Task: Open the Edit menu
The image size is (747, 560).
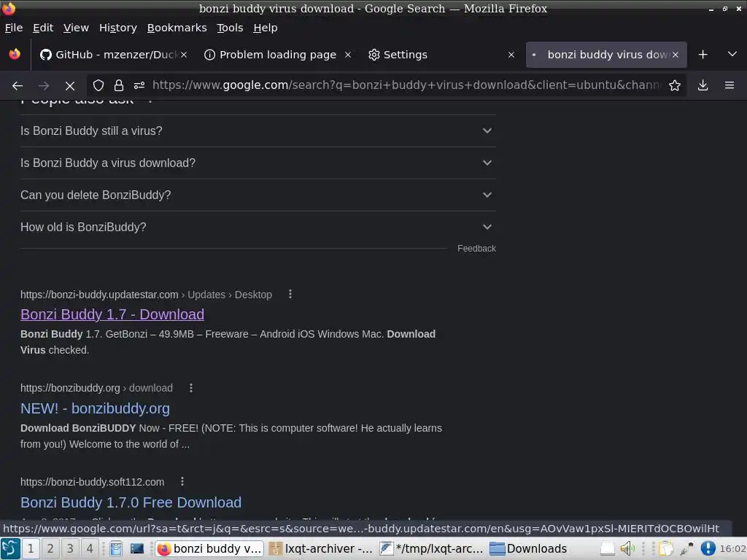Action: pos(43,28)
